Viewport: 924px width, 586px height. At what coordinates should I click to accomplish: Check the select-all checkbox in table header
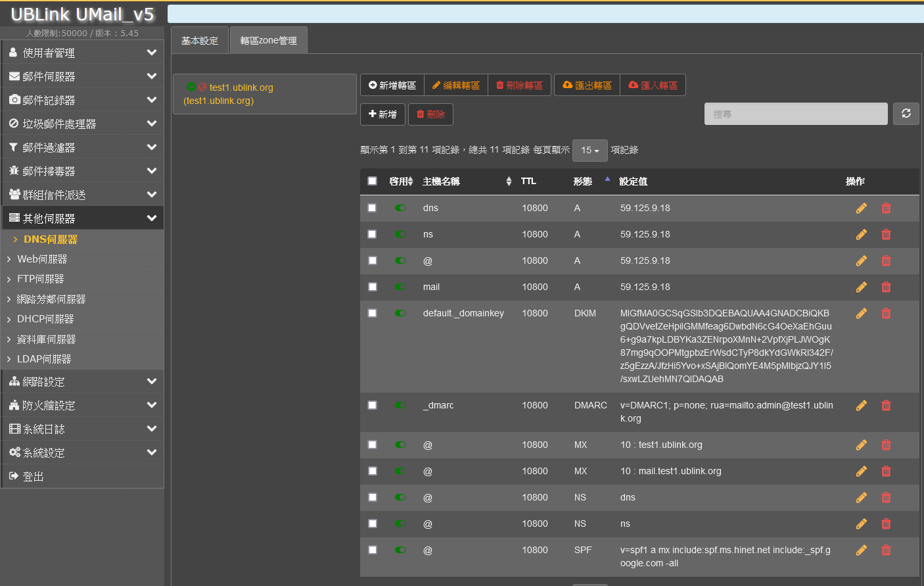coord(373,181)
